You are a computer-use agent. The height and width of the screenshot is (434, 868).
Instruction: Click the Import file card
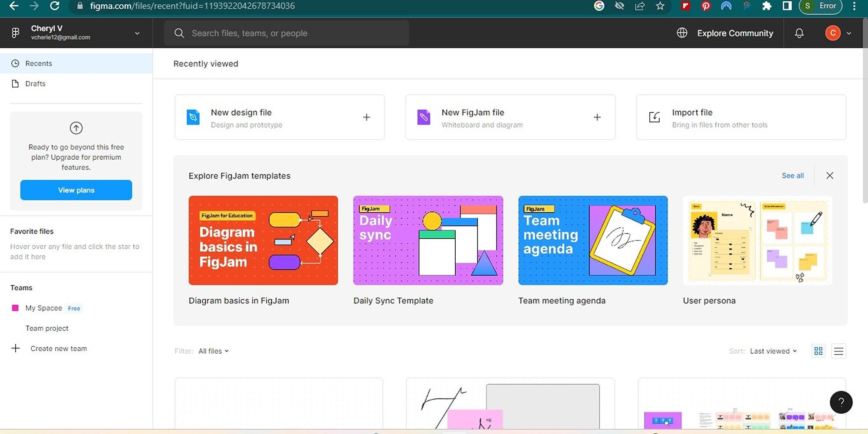pyautogui.click(x=741, y=117)
